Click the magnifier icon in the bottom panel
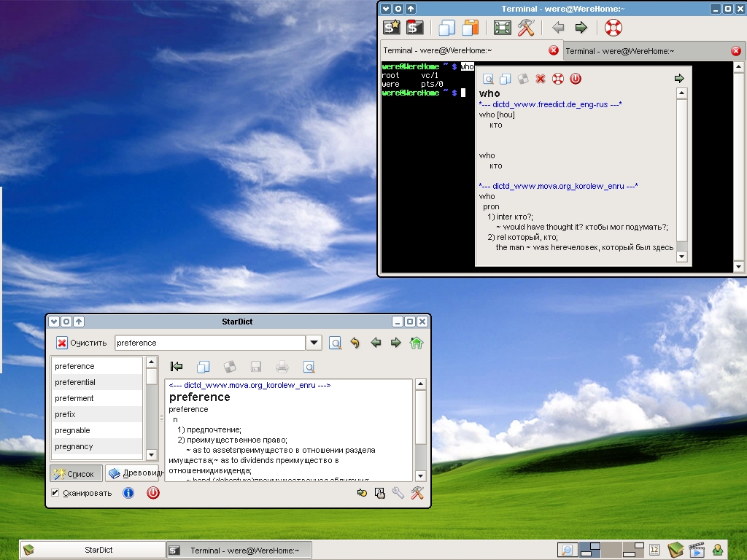Image resolution: width=747 pixels, height=560 pixels. click(x=568, y=550)
